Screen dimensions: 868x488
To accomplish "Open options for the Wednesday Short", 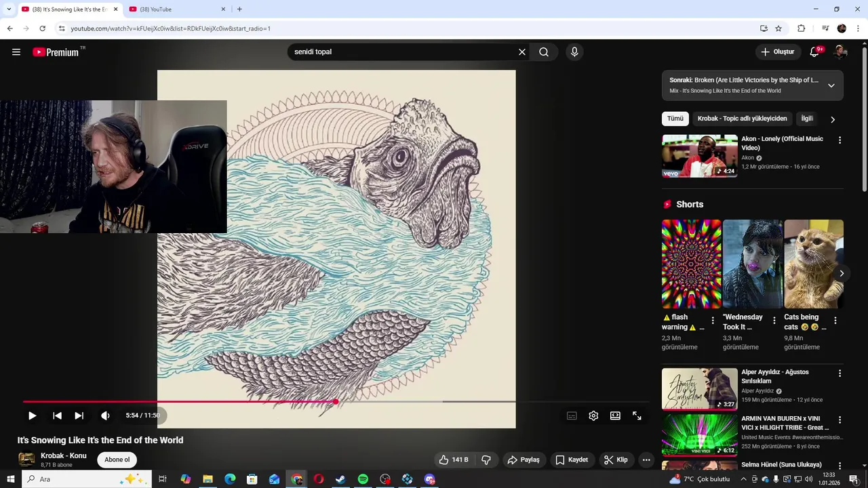I will point(774,321).
